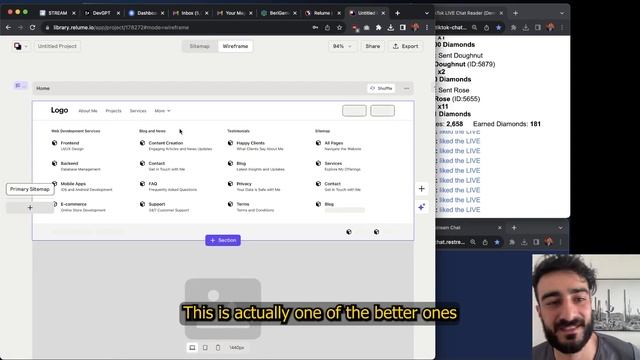
Task: Click the browser back arrow
Action: point(8,27)
